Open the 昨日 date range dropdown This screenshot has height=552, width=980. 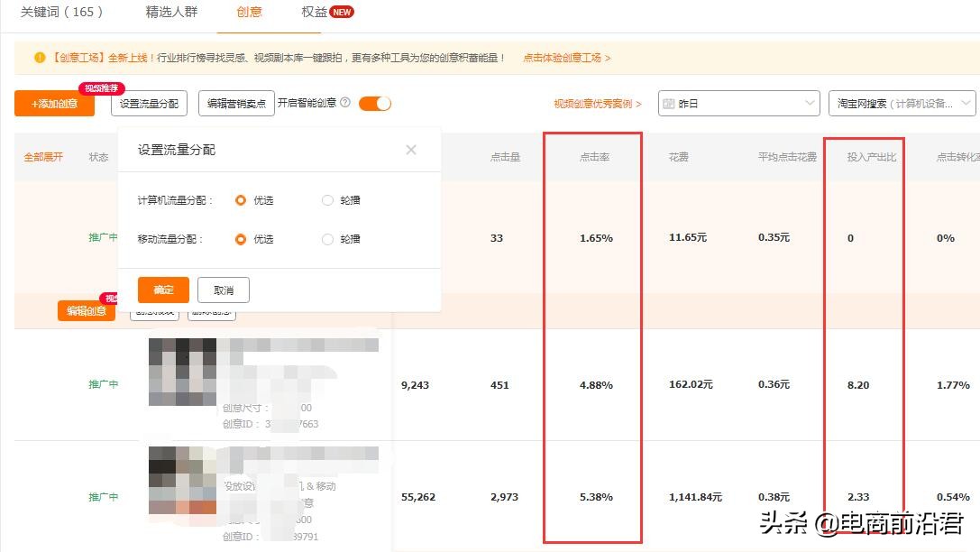(x=738, y=103)
